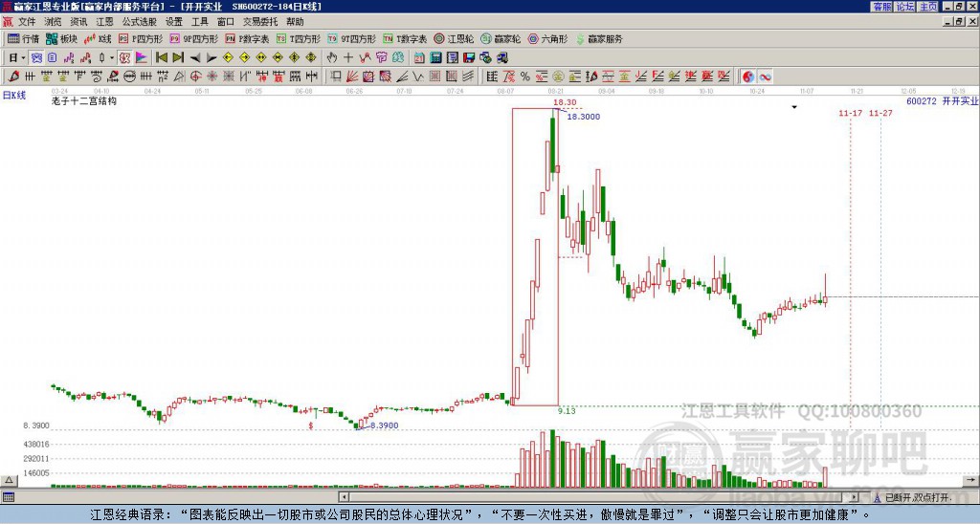Click the table grid icon in status bar
This screenshot has width=980, height=524.
pyautogui.click(x=8, y=498)
